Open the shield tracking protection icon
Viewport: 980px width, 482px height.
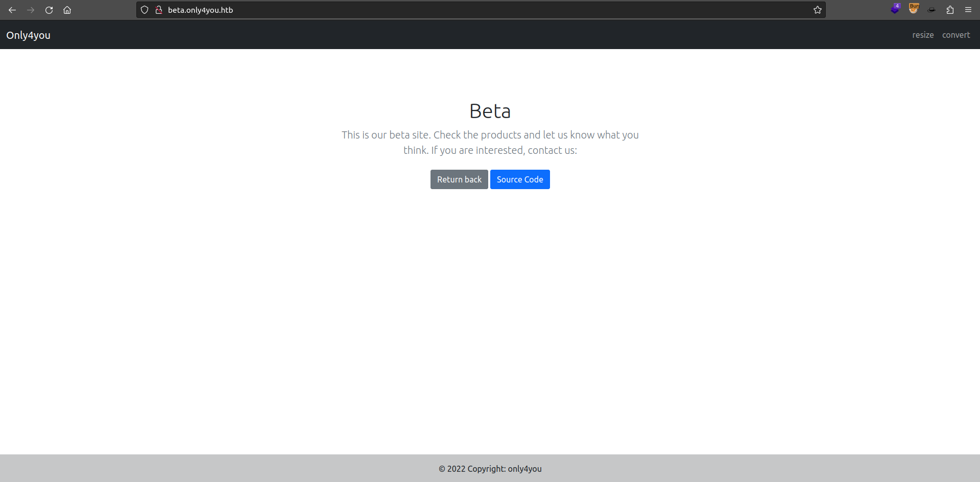point(145,10)
